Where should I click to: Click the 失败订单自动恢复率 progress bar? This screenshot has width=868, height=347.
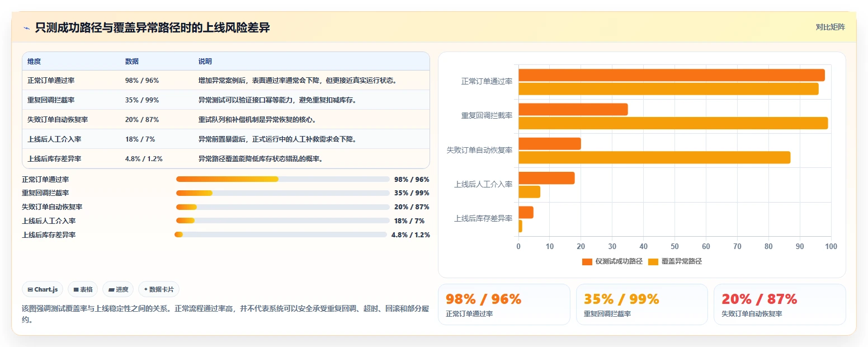click(x=282, y=207)
